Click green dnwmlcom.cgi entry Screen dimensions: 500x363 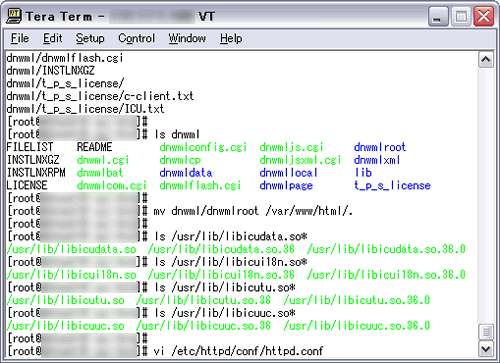112,185
